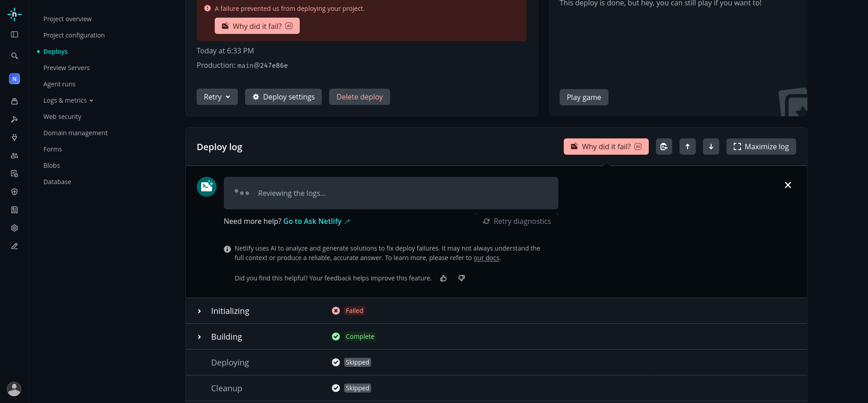Open the search icon in left rail
The image size is (868, 403).
coord(14,56)
